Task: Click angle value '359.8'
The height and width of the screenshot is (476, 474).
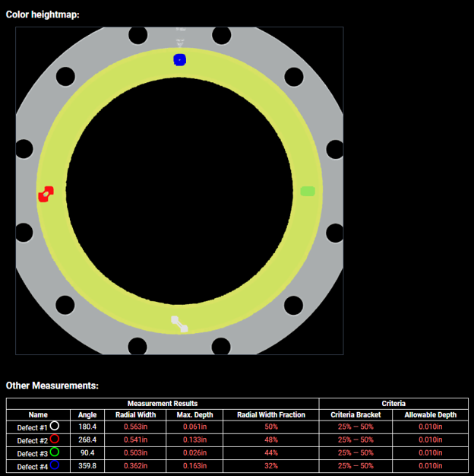Action: point(87,466)
